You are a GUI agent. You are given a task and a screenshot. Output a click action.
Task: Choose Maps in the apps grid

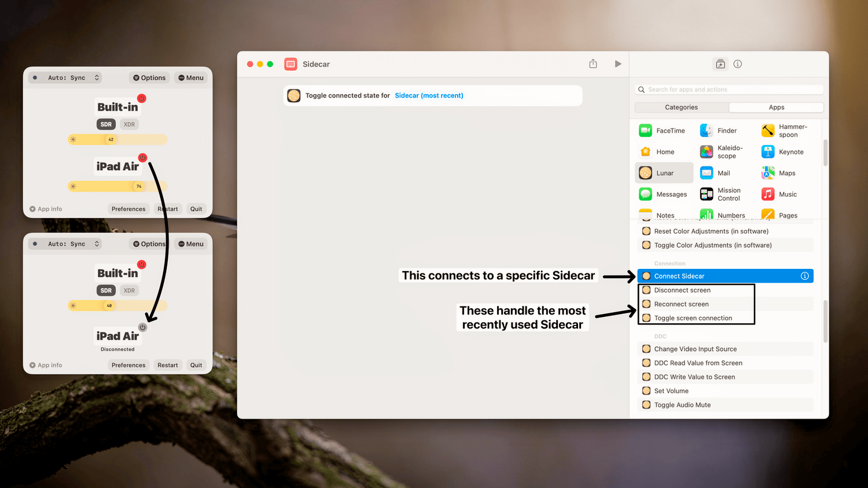coord(779,173)
